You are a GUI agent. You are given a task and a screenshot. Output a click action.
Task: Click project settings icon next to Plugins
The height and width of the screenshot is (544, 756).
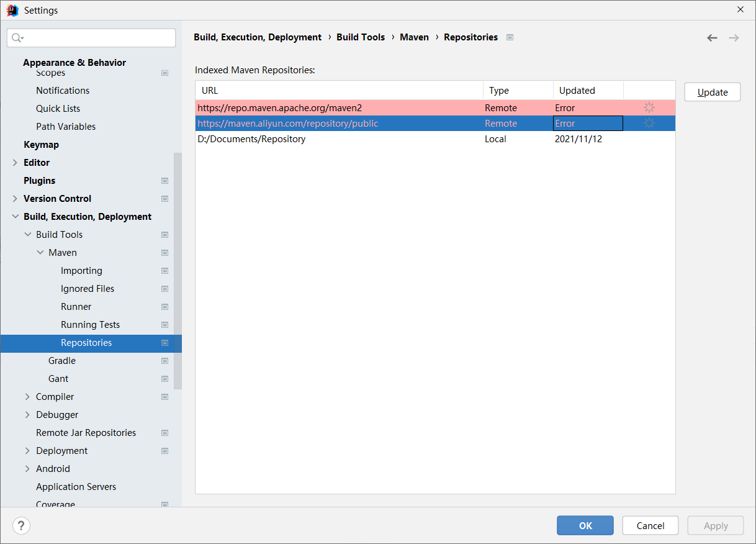[x=164, y=181]
